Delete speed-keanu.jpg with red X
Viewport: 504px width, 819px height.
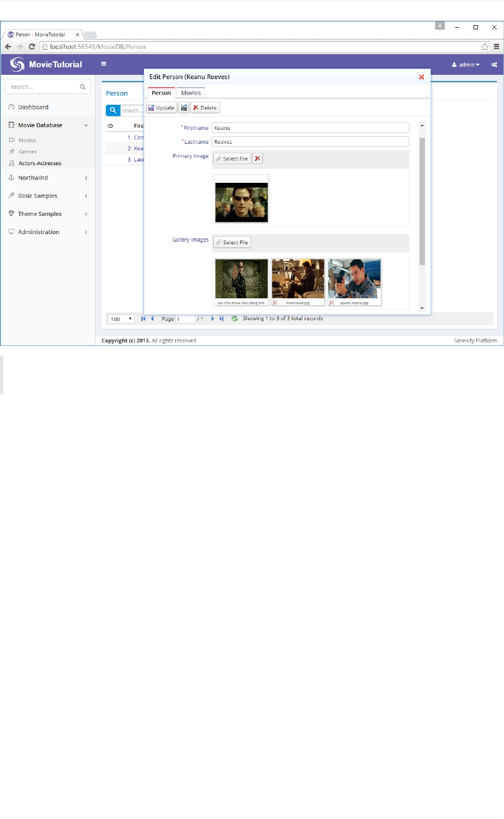(332, 303)
